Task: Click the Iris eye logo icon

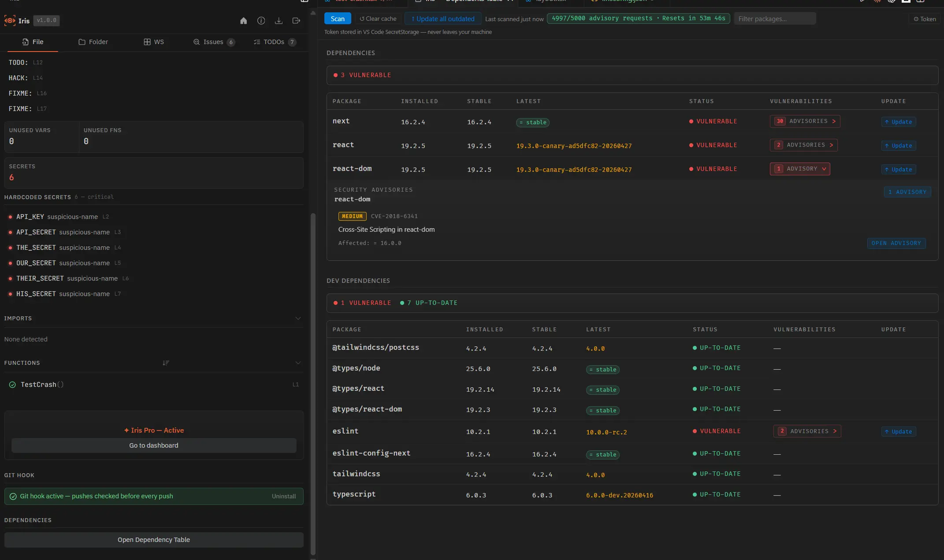Action: [10, 20]
